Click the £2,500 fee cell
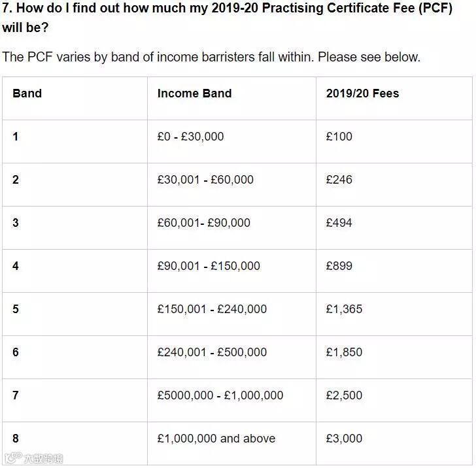 pyautogui.click(x=344, y=395)
